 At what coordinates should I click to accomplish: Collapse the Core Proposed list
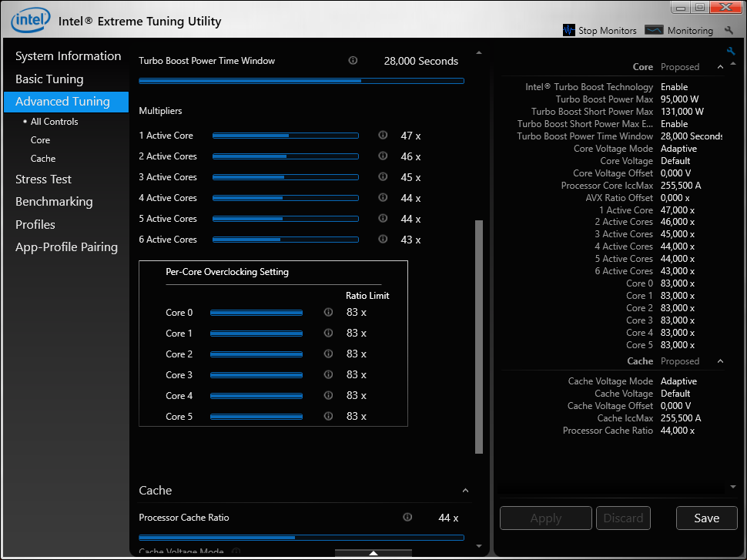pos(720,67)
